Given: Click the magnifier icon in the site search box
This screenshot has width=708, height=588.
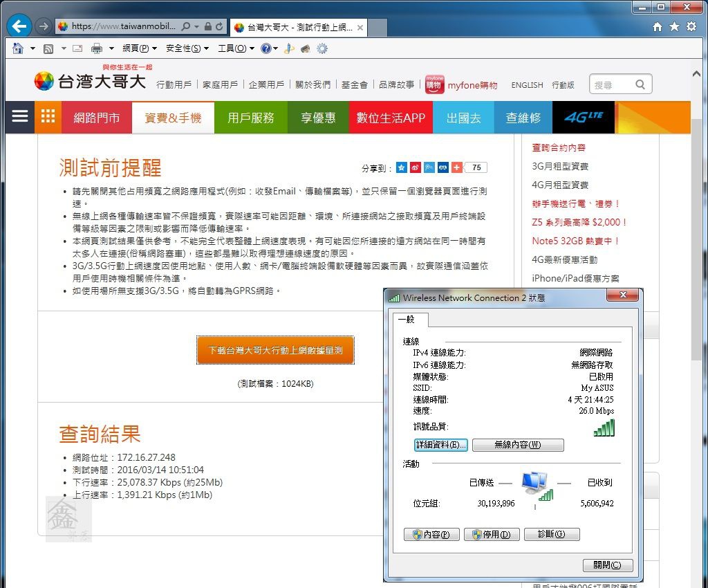Looking at the screenshot, I should pos(640,84).
